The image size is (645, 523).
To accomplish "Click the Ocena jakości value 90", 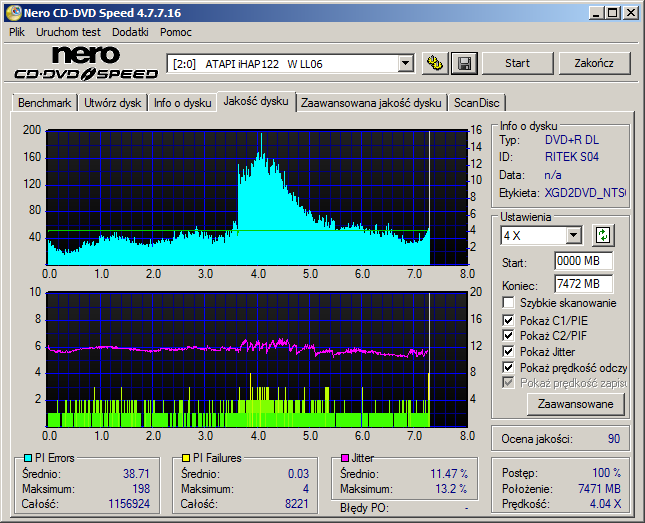I will (614, 439).
